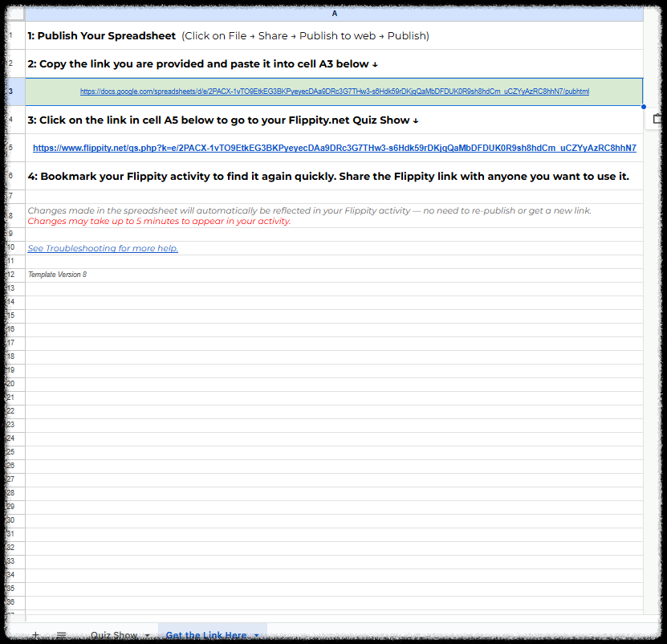Select the 'Click on the link in cell A5' text
Viewport: 667px width, 644px height.
[223, 120]
